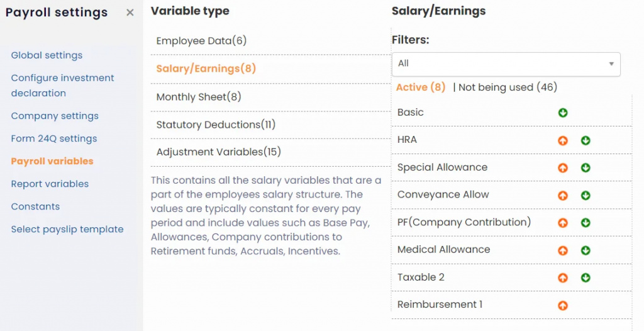Select Employee Data(6) variable type

201,41
